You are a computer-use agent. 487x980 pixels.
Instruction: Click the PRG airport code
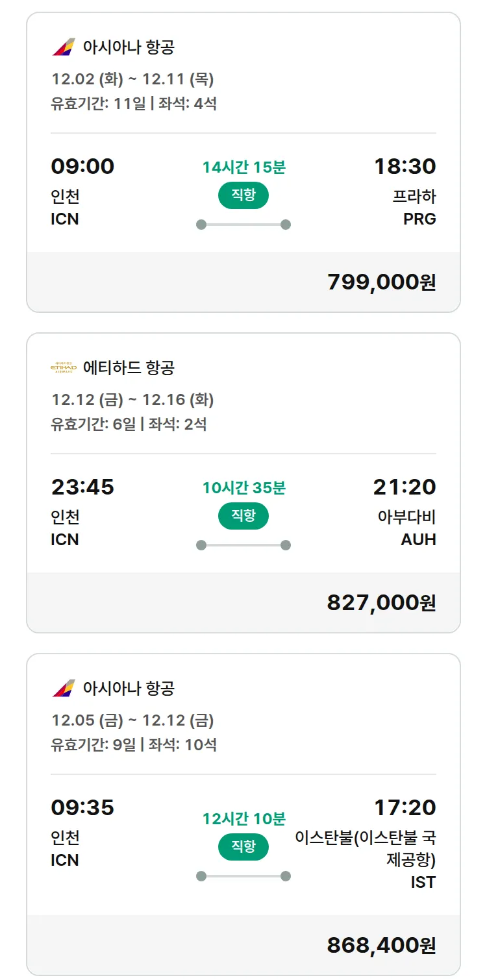tap(419, 219)
